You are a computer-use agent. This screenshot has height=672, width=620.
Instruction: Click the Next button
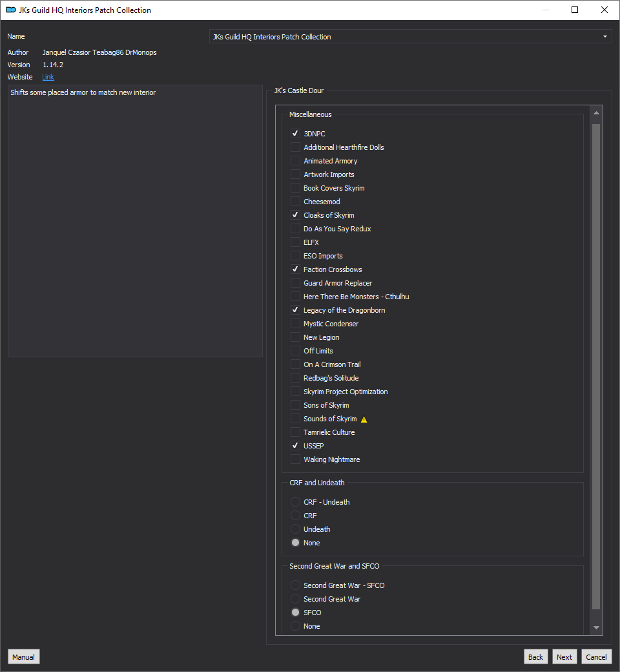pyautogui.click(x=564, y=657)
